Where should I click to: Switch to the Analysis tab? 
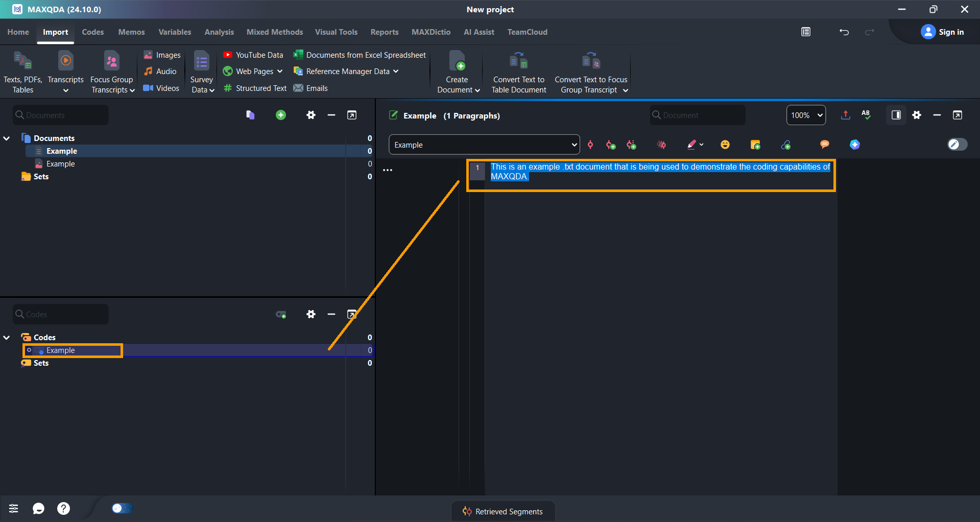pos(219,32)
